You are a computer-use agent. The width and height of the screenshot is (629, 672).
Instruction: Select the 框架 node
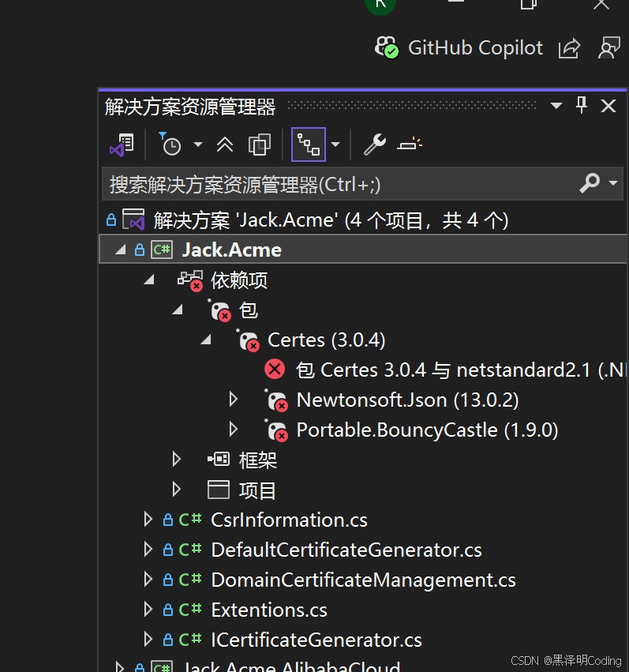tap(258, 460)
